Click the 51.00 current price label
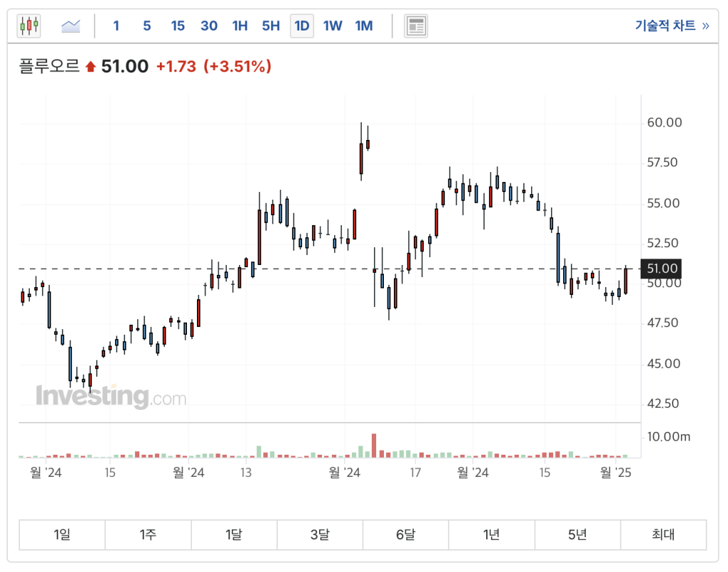Viewport: 728px width, 572px height. pos(660,269)
